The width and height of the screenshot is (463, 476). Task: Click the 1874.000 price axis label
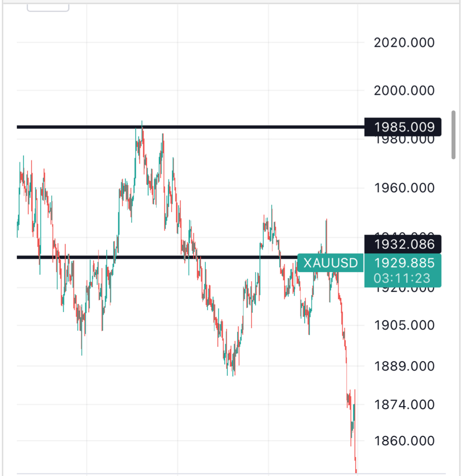click(404, 404)
